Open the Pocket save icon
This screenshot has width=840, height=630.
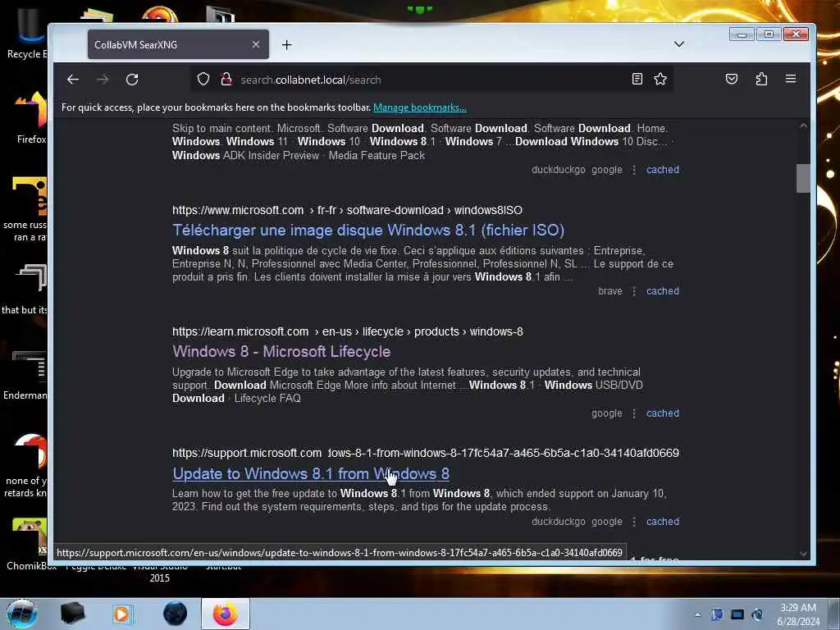tap(731, 80)
